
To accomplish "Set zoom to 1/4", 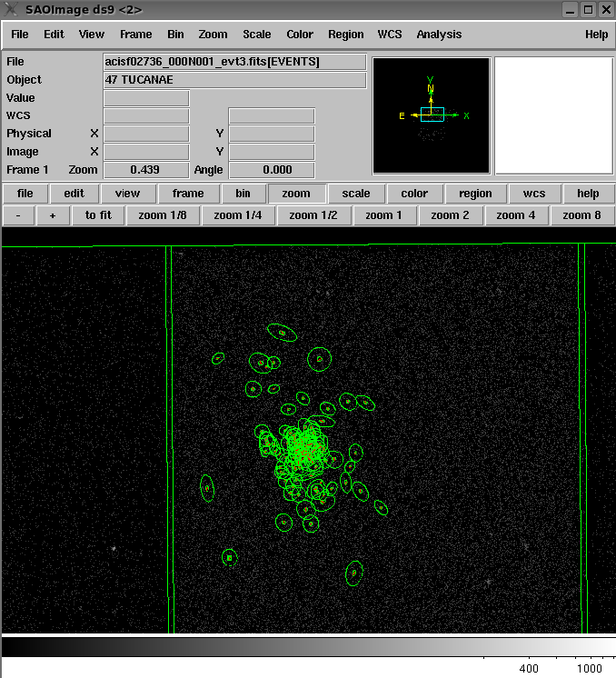I will (x=238, y=215).
